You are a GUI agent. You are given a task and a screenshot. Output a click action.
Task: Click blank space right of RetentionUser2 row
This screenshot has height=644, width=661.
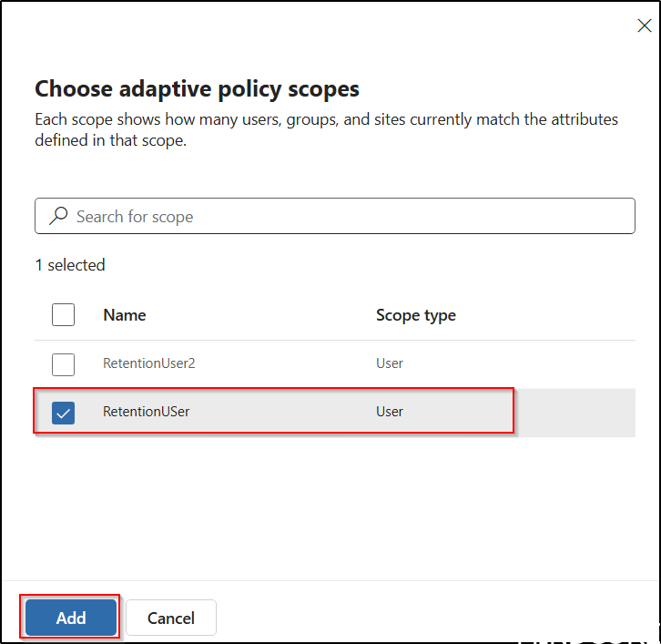click(546, 363)
